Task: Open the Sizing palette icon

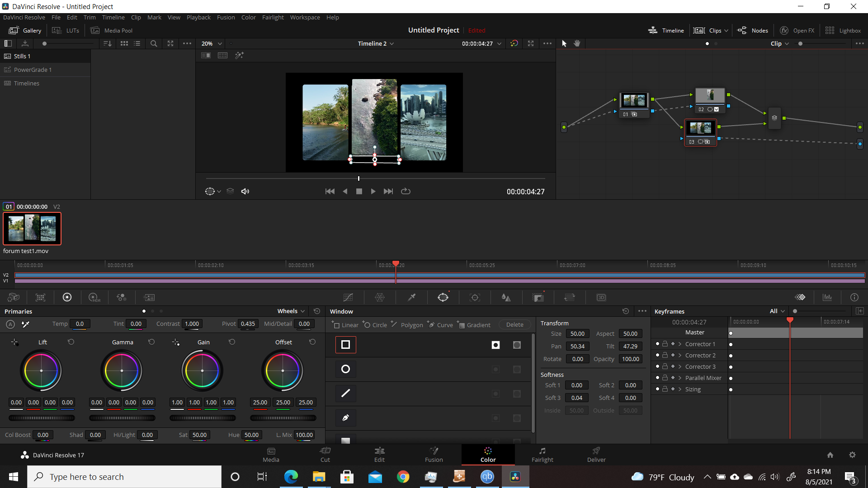Action: click(570, 297)
